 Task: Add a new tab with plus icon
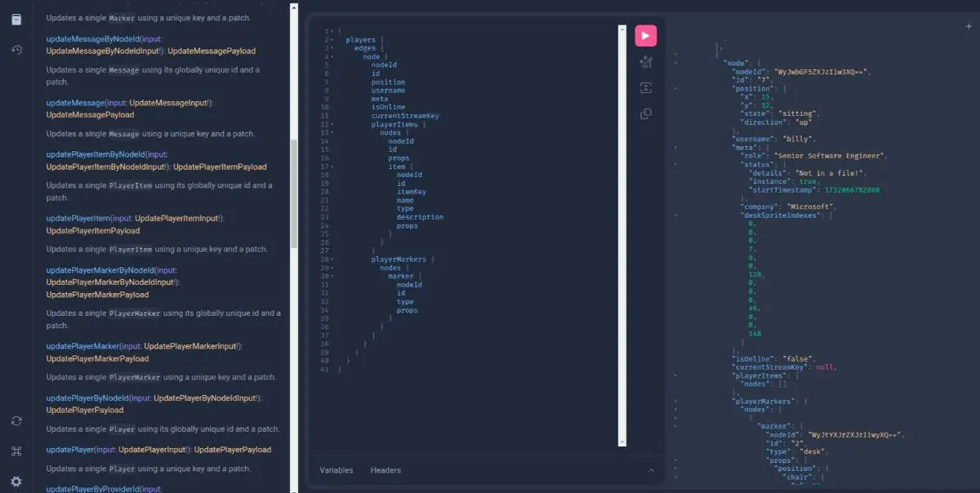point(969,26)
